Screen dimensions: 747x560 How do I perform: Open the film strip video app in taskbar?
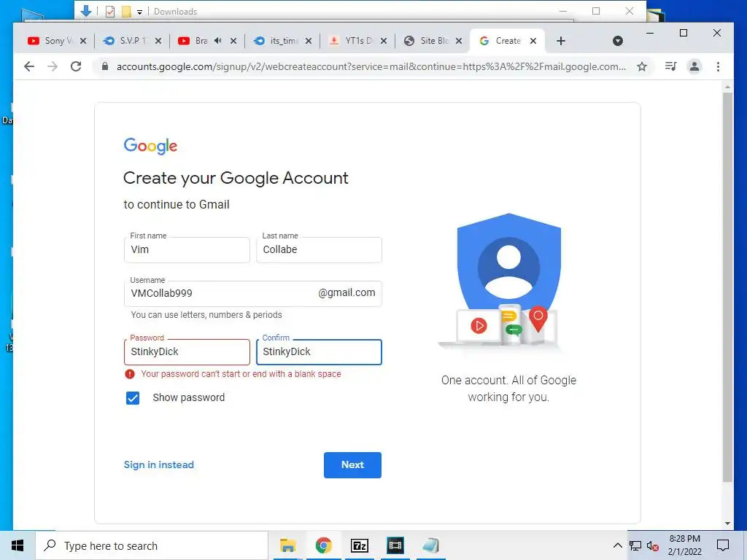pos(395,545)
